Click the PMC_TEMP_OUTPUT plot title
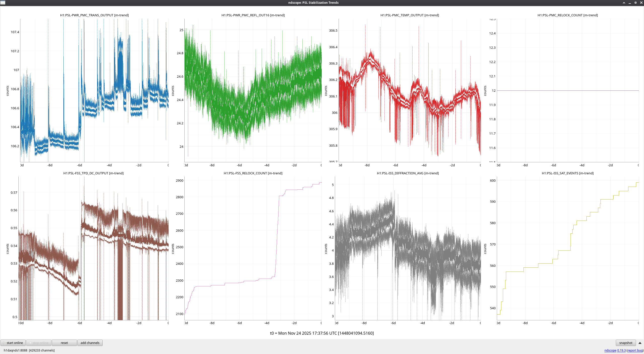This screenshot has height=354, width=644. click(x=410, y=15)
